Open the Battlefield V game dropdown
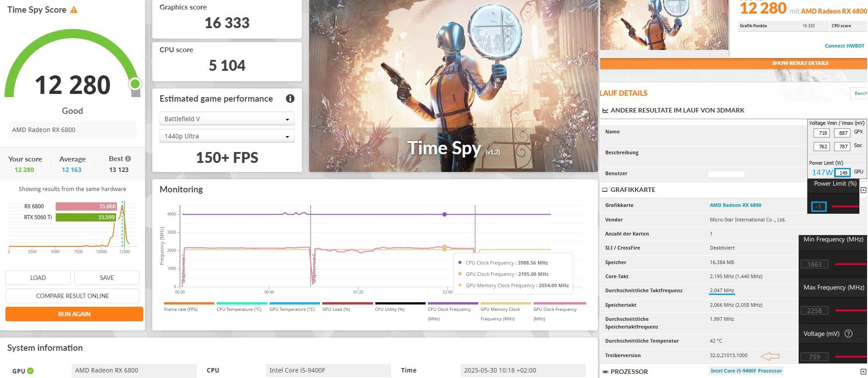Screen dimensions: 868x378 227,119
